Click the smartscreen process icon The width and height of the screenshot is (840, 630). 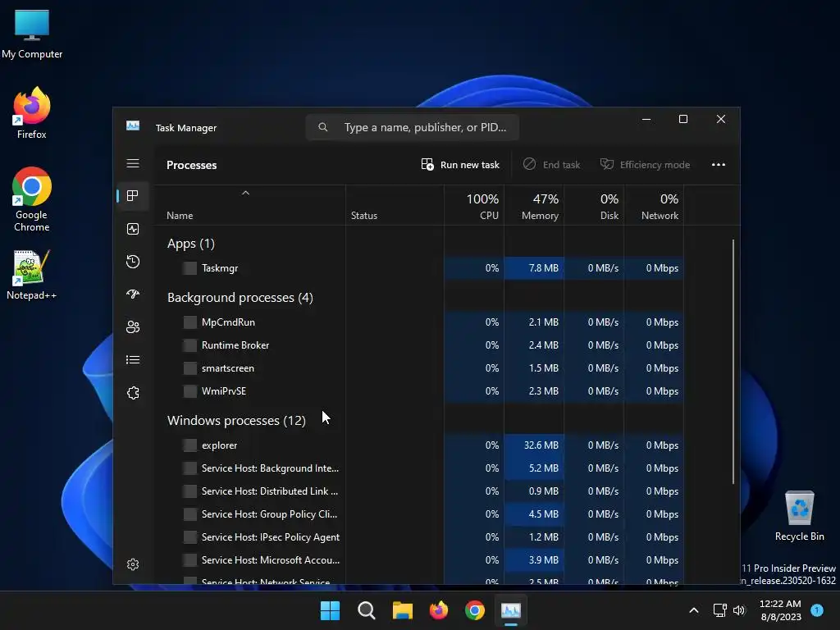[x=189, y=368]
